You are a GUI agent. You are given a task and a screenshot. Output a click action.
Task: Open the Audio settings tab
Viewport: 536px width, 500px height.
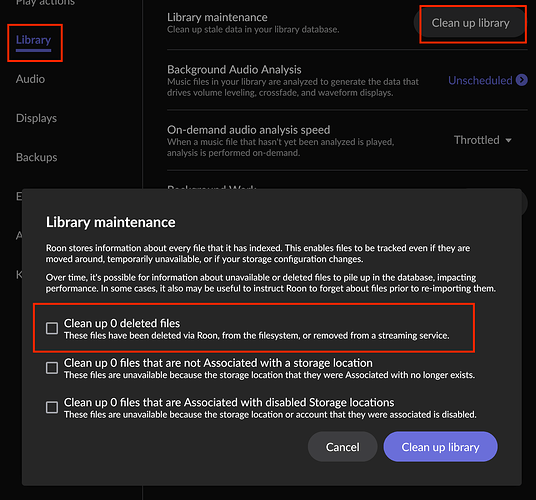coord(30,79)
